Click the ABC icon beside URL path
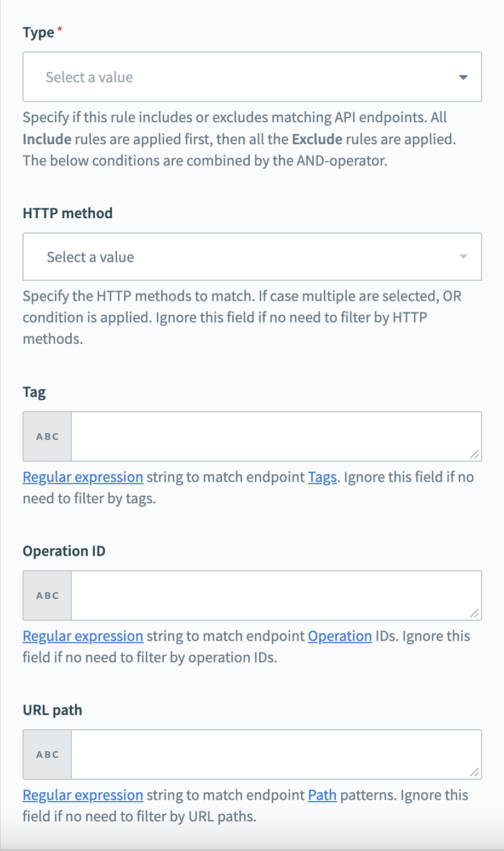 [47, 754]
